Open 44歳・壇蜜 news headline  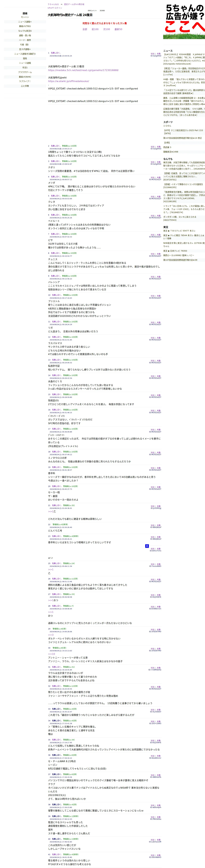[184, 83]
